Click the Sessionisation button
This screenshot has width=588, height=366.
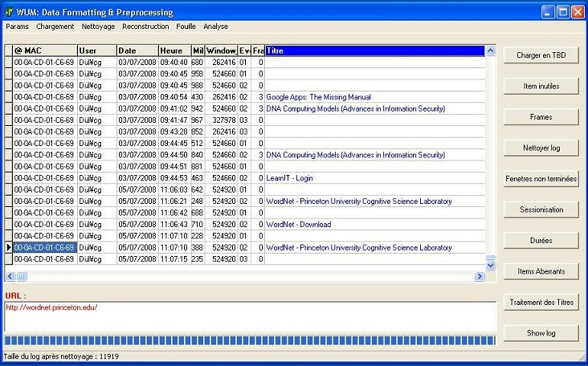pos(541,209)
